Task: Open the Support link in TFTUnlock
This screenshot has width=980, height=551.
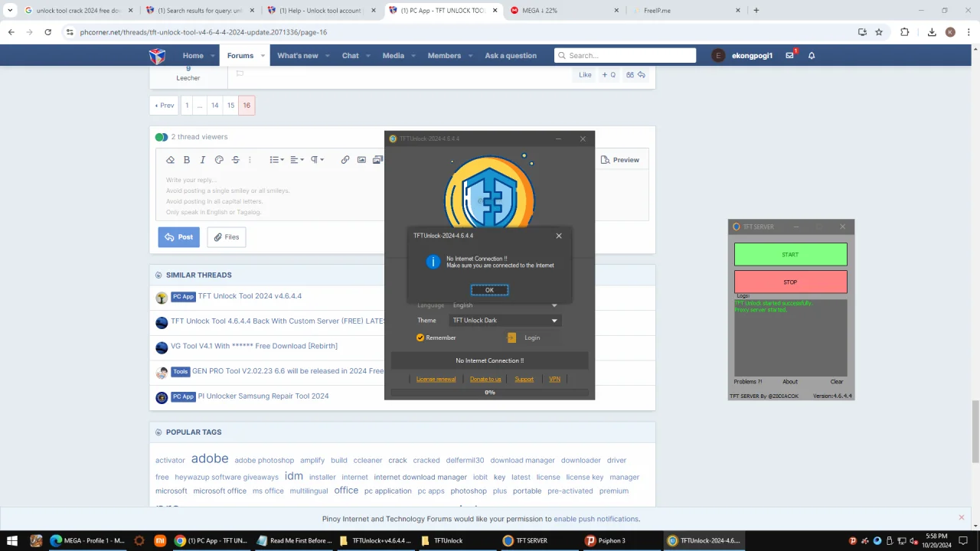Action: click(x=524, y=379)
